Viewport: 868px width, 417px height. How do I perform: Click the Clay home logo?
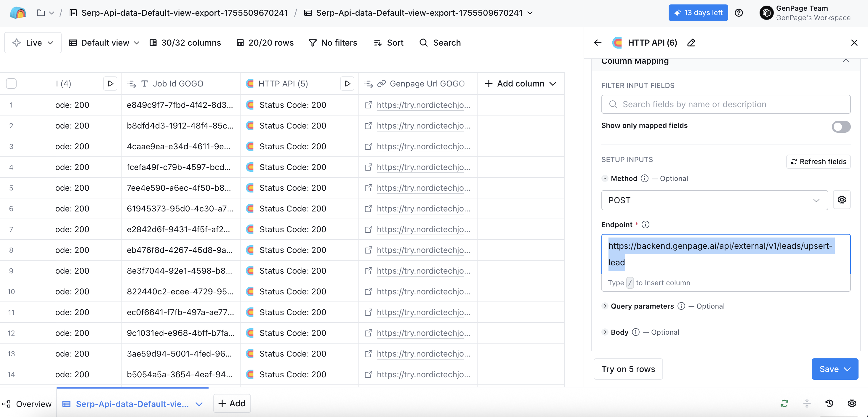click(x=18, y=13)
